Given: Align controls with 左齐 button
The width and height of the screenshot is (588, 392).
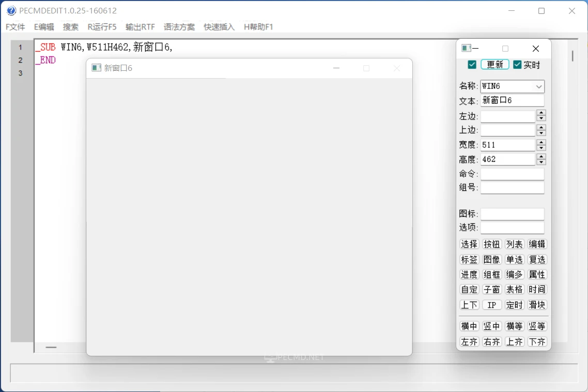Looking at the screenshot, I should click(x=469, y=342).
